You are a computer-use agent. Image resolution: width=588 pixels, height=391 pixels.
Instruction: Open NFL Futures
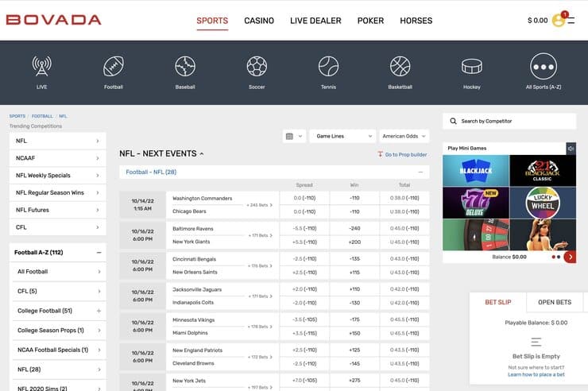click(x=58, y=210)
